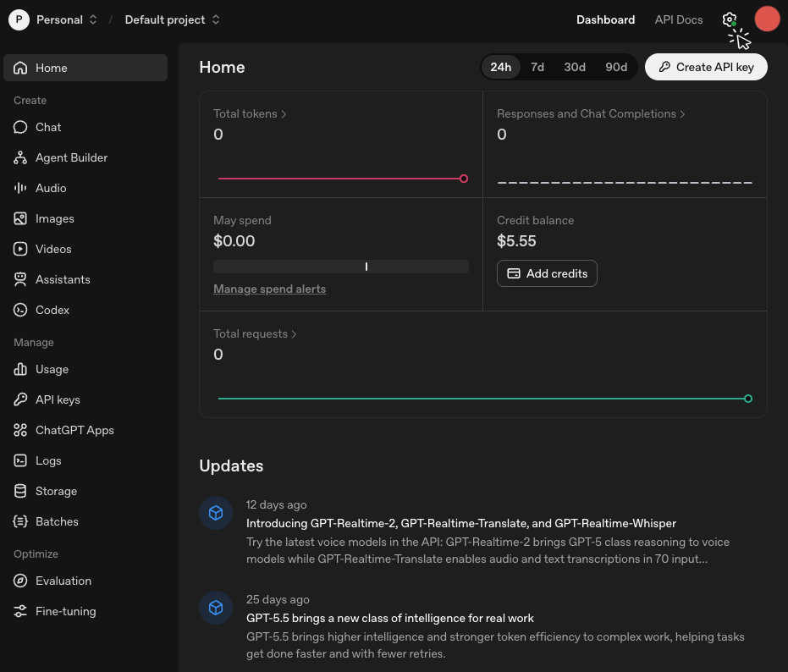
Task: Expand Responses and Chat Completions chevron
Action: point(682,114)
